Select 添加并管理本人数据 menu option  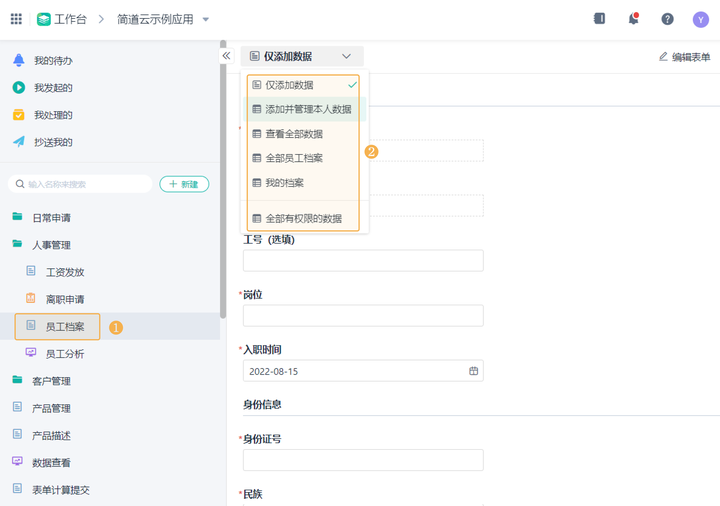pos(308,109)
